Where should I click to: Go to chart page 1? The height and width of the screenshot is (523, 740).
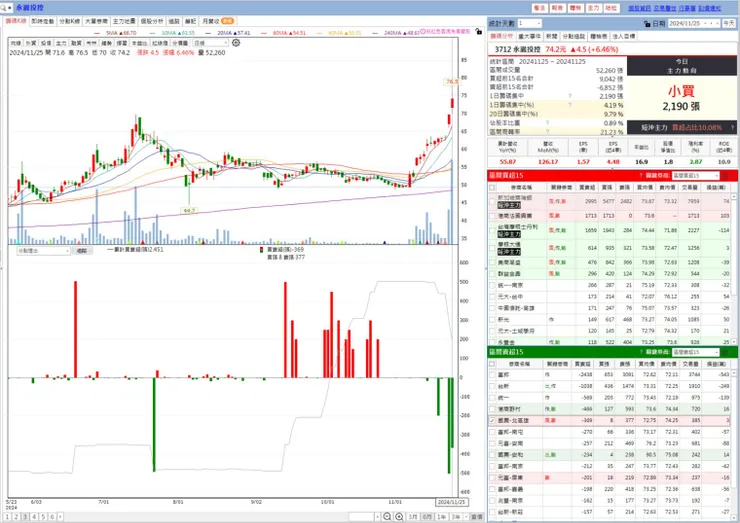7,517
